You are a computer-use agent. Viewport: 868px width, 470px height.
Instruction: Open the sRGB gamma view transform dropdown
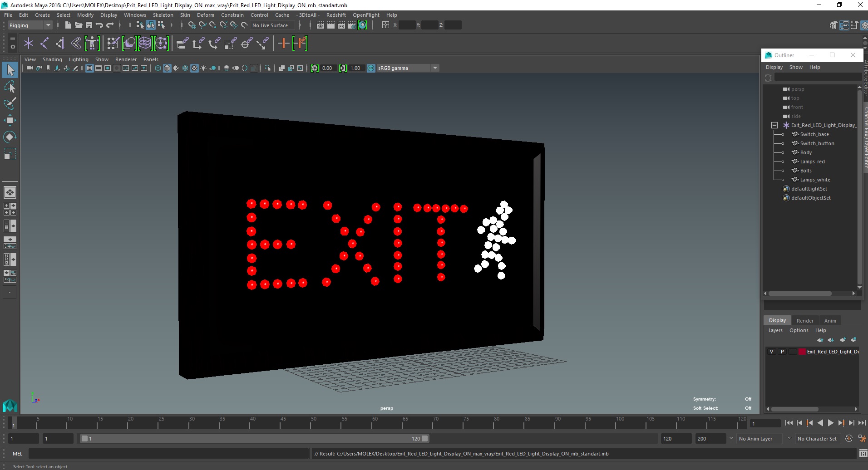point(408,68)
